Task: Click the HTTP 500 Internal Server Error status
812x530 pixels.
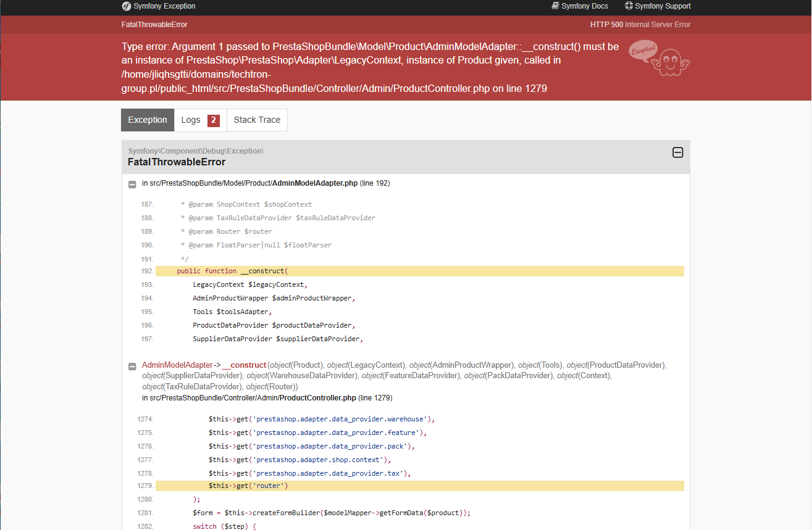Action: coord(640,25)
